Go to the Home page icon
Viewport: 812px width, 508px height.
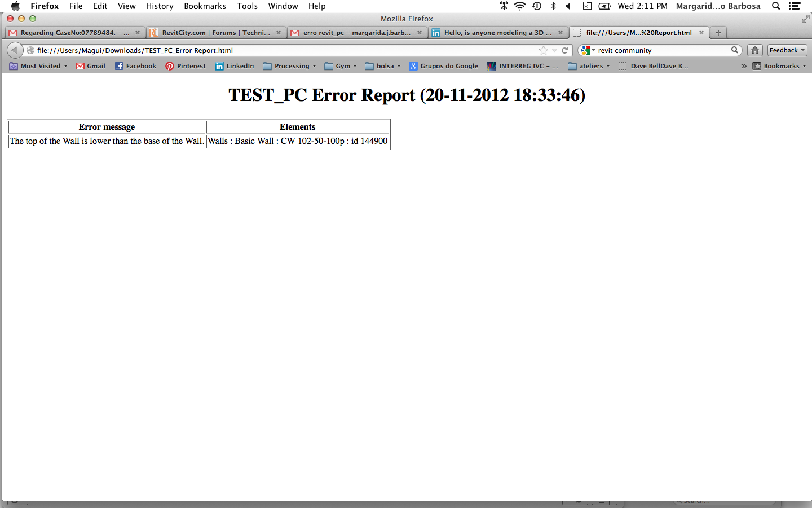tap(755, 50)
